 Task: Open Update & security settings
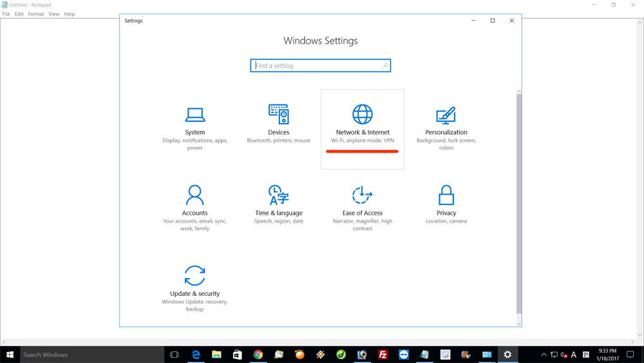point(194,289)
